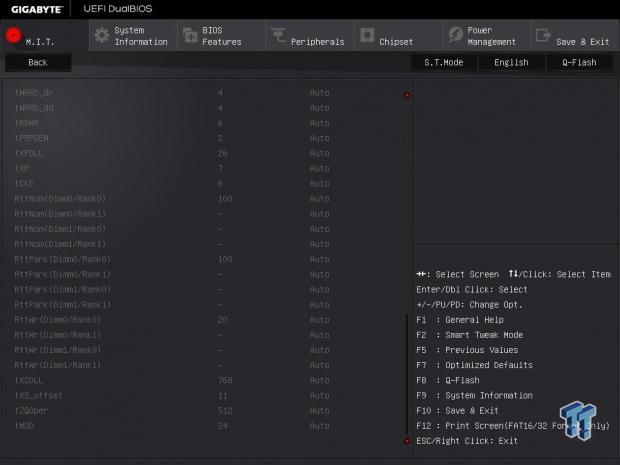Switch to the Peripherals tab

pyautogui.click(x=310, y=36)
